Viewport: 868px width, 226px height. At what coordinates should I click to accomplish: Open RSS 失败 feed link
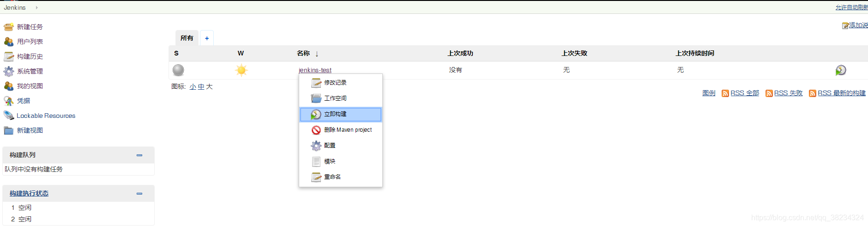(788, 93)
